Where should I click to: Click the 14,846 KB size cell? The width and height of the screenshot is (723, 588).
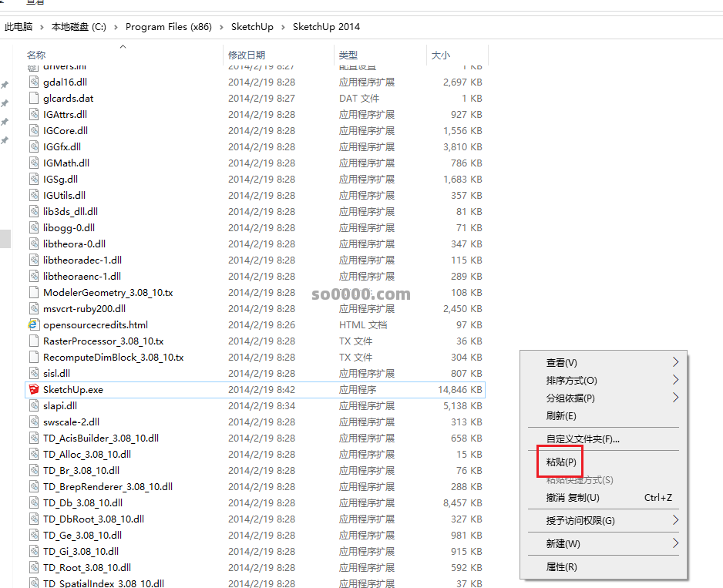point(459,390)
